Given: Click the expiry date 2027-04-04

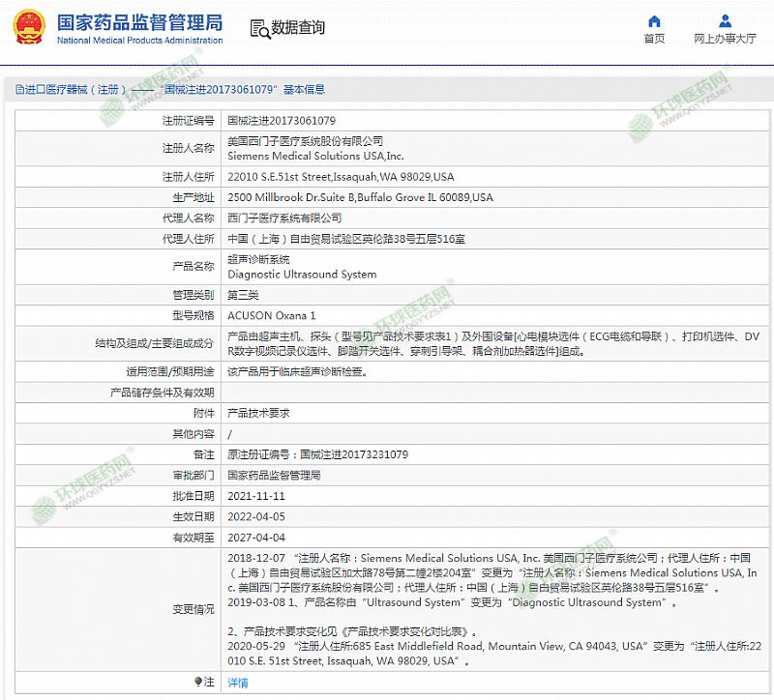Looking at the screenshot, I should coord(256,538).
